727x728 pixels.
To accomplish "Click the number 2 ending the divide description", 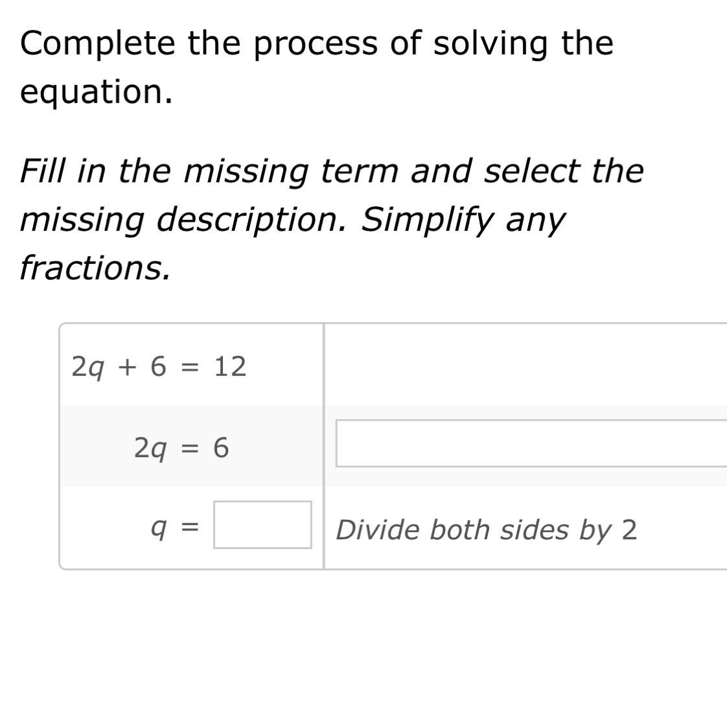I will [629, 530].
